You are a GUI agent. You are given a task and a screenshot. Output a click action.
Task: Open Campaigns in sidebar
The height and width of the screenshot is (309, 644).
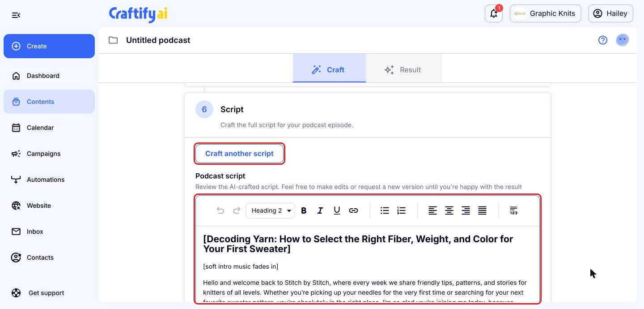click(x=49, y=154)
